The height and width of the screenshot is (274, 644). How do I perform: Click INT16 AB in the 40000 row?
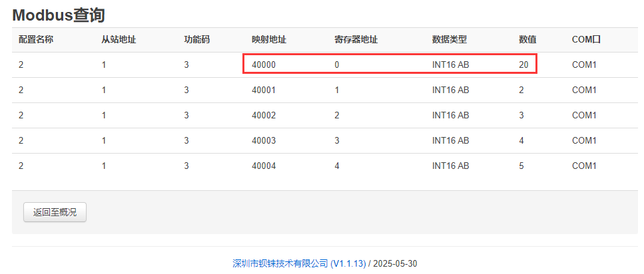(451, 65)
